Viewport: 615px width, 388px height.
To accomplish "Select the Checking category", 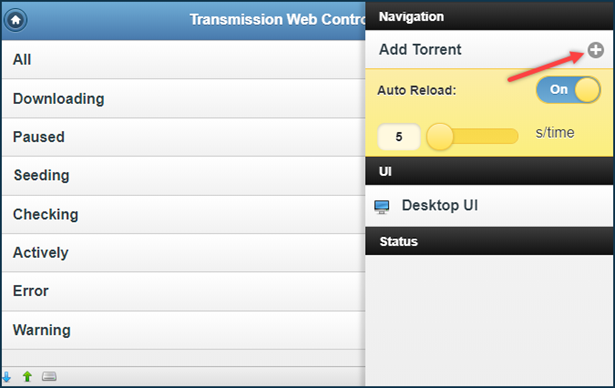I will click(x=184, y=214).
